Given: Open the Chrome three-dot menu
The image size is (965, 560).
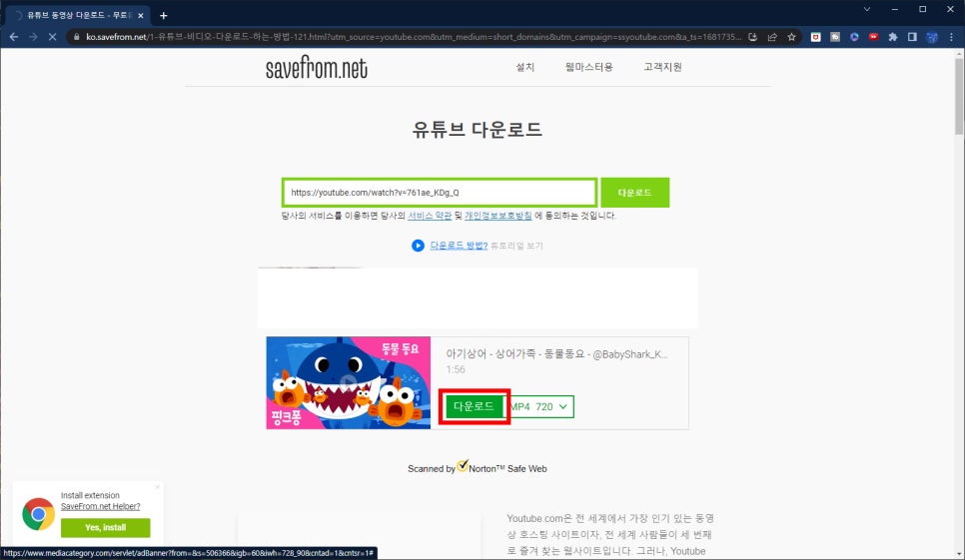Looking at the screenshot, I should point(951,37).
